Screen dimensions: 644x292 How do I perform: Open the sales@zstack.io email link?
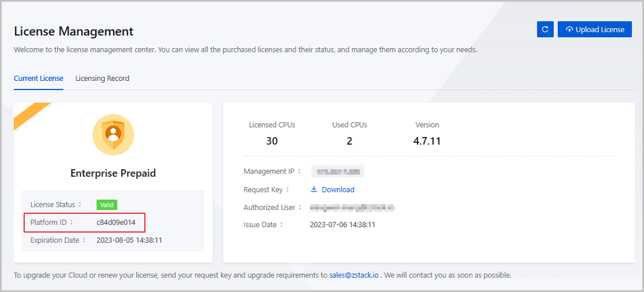(x=354, y=275)
